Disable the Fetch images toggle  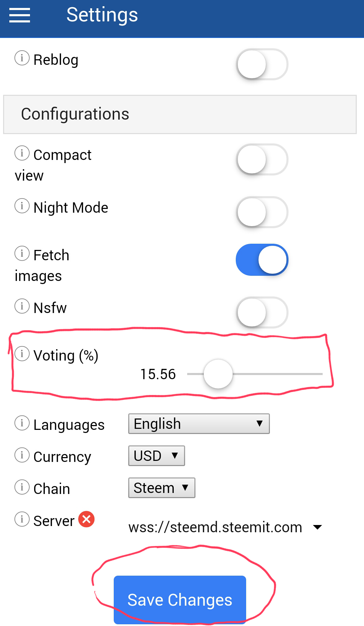click(262, 260)
